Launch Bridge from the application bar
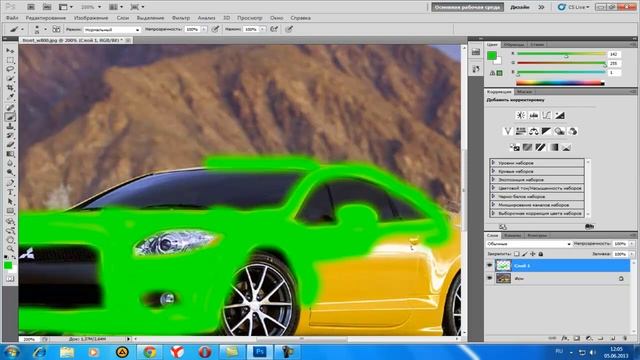 pyautogui.click(x=31, y=7)
